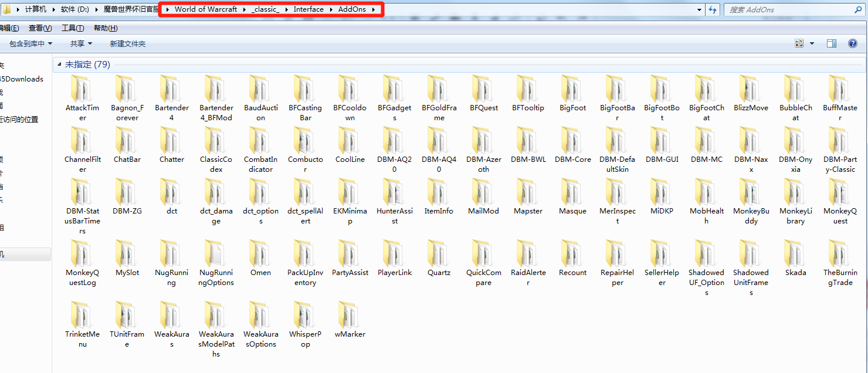Viewport: 868px width, 373px height.
Task: Select the Recount folder icon
Action: (572, 253)
